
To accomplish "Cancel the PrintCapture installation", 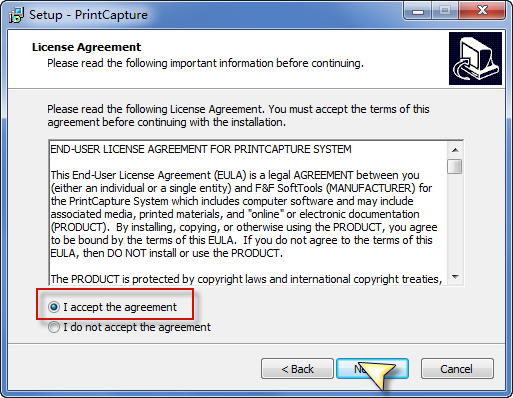I will click(x=457, y=369).
